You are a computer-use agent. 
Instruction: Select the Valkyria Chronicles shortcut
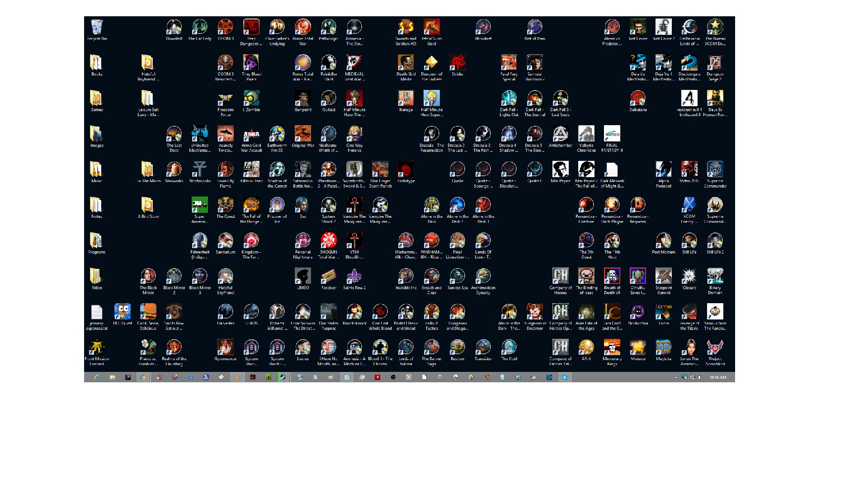586,139
